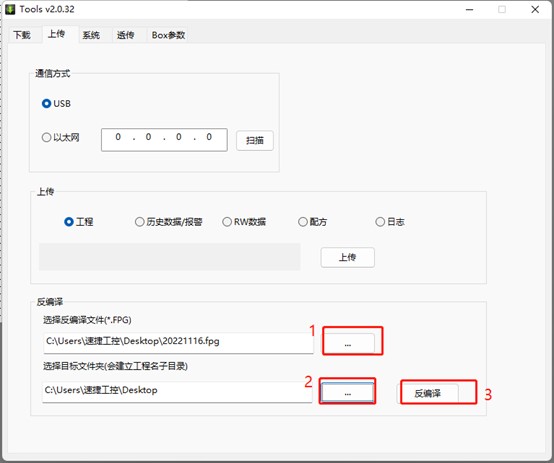Click the Tools app icon in title bar

pyautogui.click(x=10, y=9)
